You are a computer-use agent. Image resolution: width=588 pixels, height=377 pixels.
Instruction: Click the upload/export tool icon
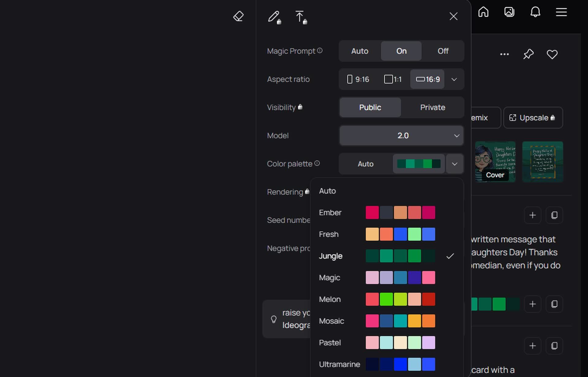pyautogui.click(x=300, y=16)
